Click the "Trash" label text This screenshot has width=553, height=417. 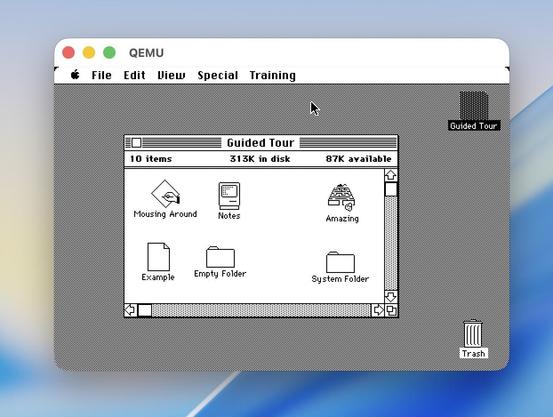click(473, 353)
